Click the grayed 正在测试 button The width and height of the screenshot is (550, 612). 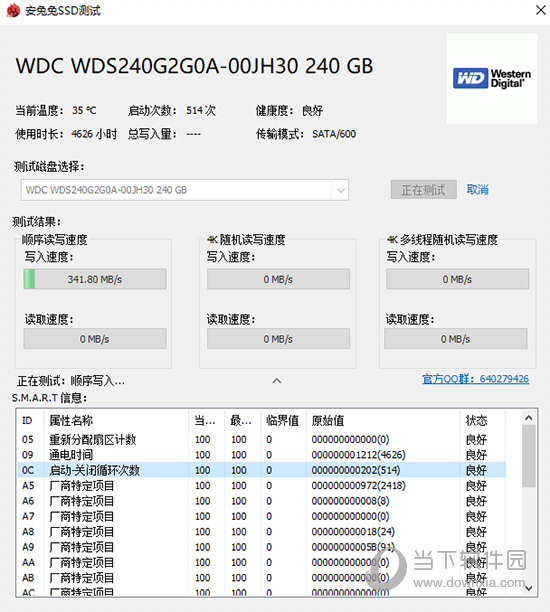coord(424,190)
